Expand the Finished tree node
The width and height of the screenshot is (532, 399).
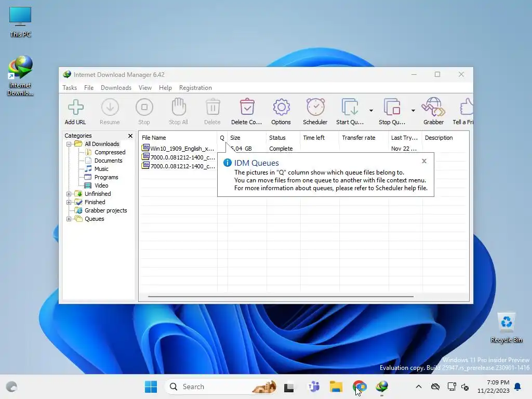click(x=69, y=202)
